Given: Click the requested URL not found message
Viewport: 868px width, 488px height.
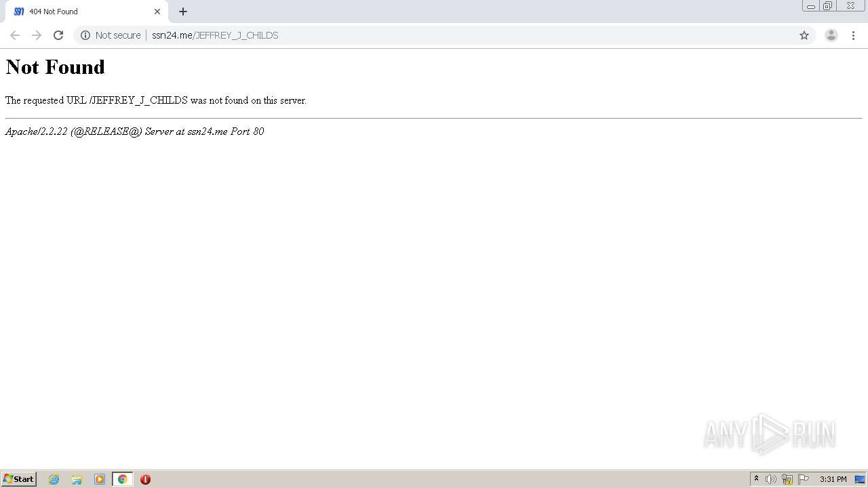Looking at the screenshot, I should pos(156,100).
